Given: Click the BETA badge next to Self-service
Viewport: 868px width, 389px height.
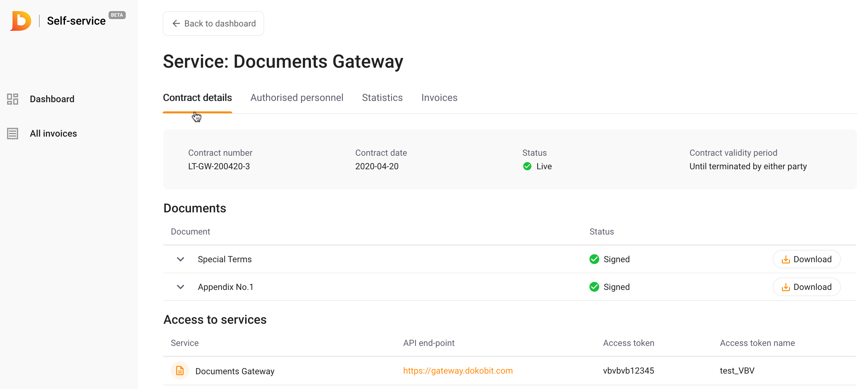Looking at the screenshot, I should click(x=117, y=15).
